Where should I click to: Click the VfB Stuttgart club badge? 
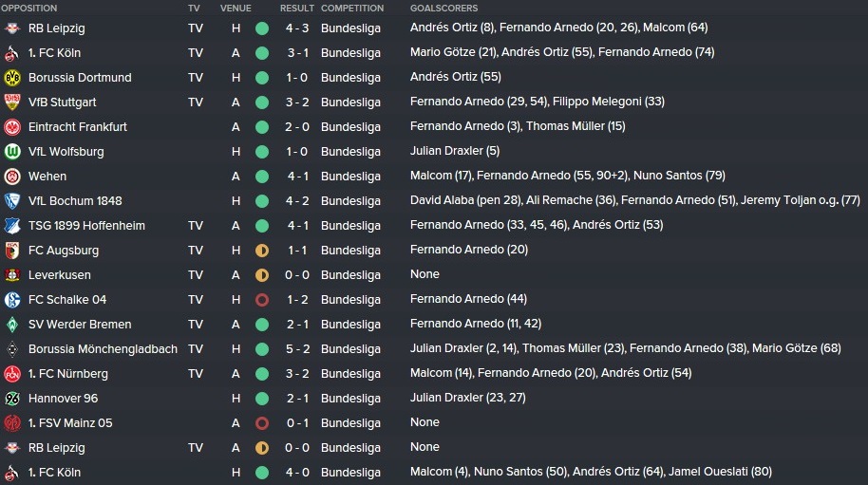12,103
